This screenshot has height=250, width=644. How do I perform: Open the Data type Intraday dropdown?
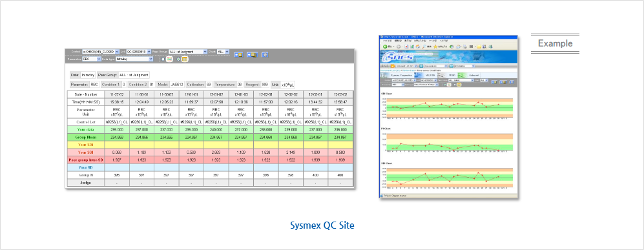[x=134, y=59]
